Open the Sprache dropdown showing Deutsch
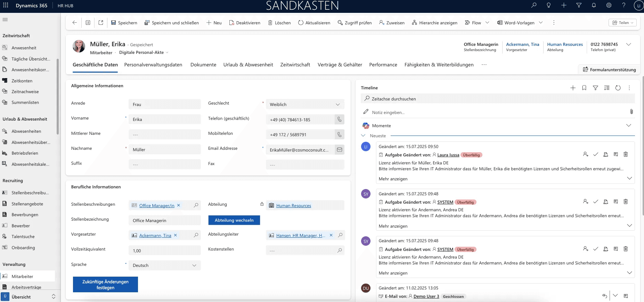Screen dimensions: 644x302 click(x=165, y=265)
